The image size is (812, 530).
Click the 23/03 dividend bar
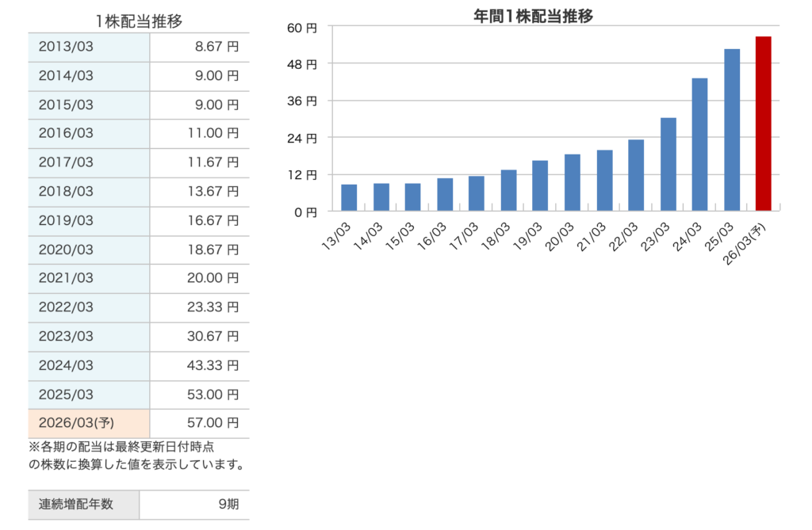(x=668, y=164)
